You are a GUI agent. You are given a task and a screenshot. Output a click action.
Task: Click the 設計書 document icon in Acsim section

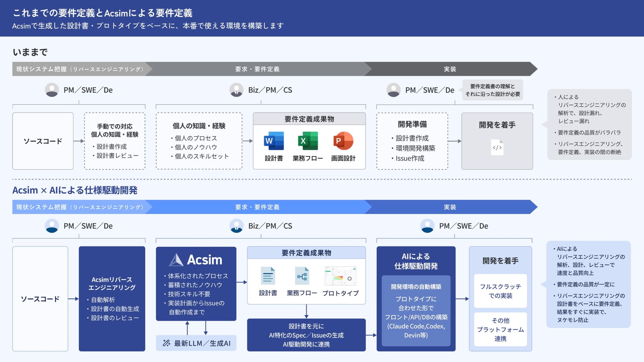[268, 276]
